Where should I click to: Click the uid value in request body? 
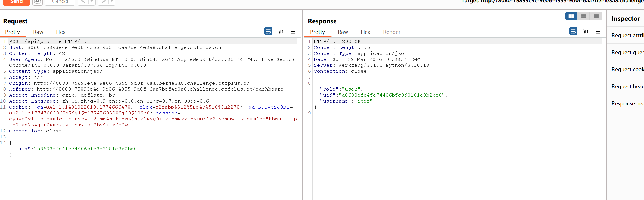click(x=87, y=149)
